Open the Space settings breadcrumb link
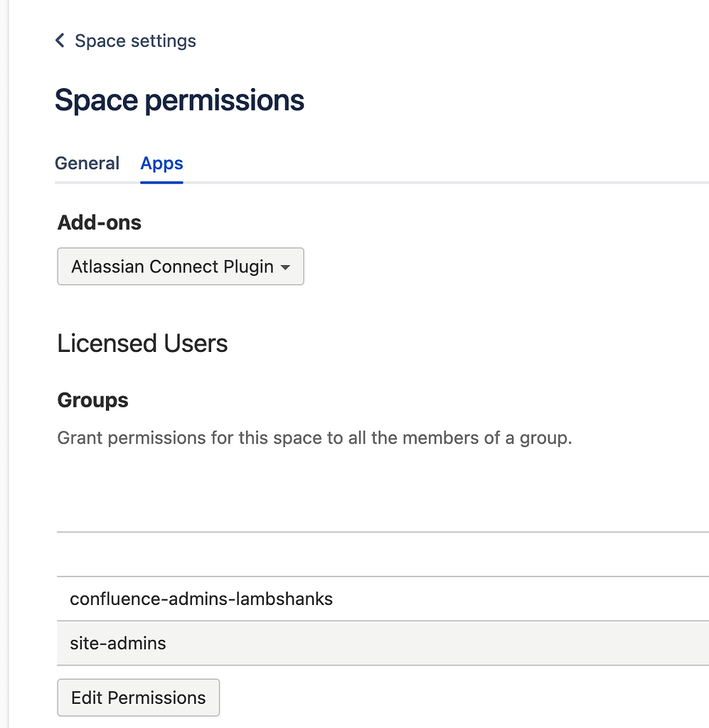 click(135, 41)
